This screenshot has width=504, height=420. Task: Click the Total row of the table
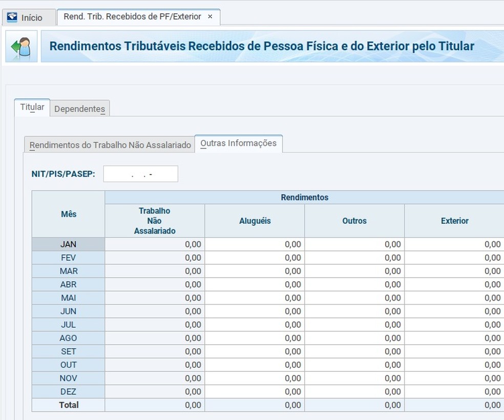click(68, 405)
